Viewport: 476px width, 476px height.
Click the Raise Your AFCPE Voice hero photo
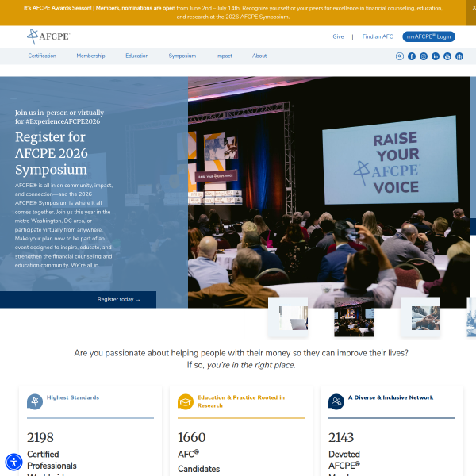coord(329,192)
